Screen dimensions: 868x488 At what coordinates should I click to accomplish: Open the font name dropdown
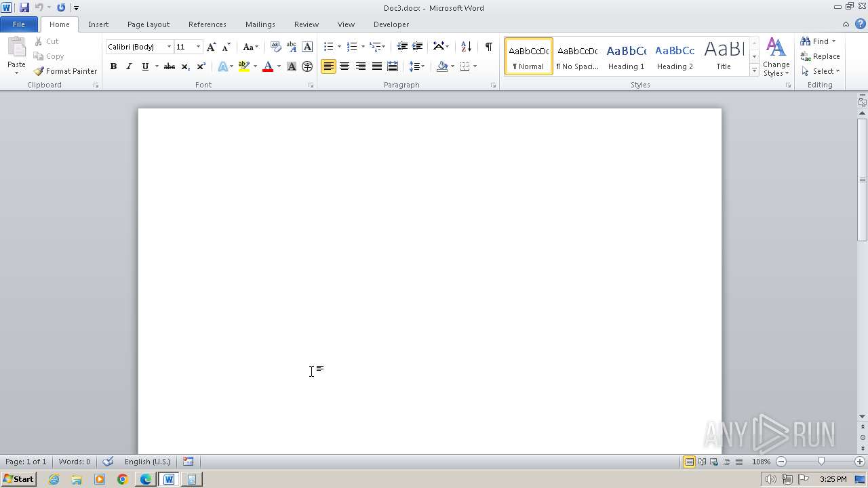coord(169,47)
